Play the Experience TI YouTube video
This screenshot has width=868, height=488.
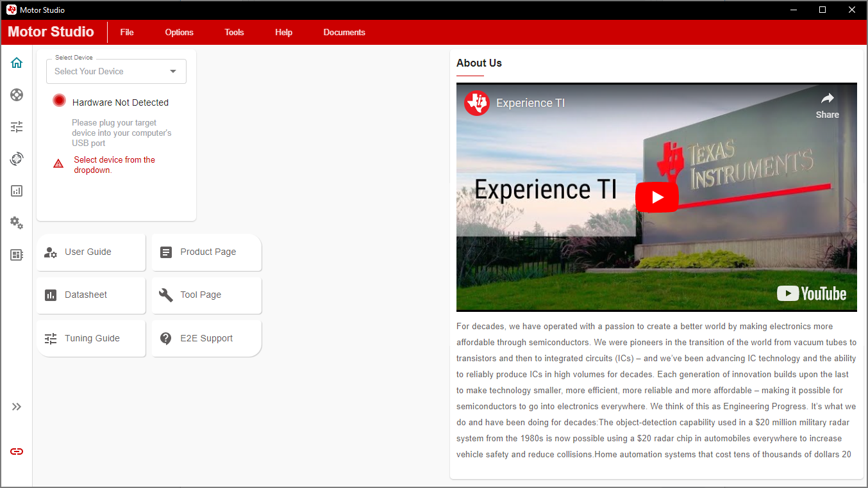coord(656,197)
